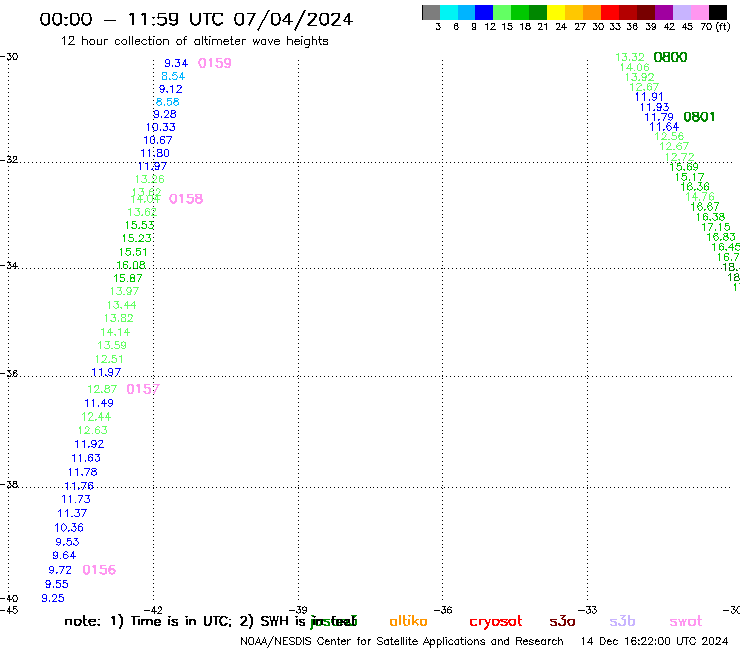
Task: Click the 15.69 wave height value
Action: 684,167
